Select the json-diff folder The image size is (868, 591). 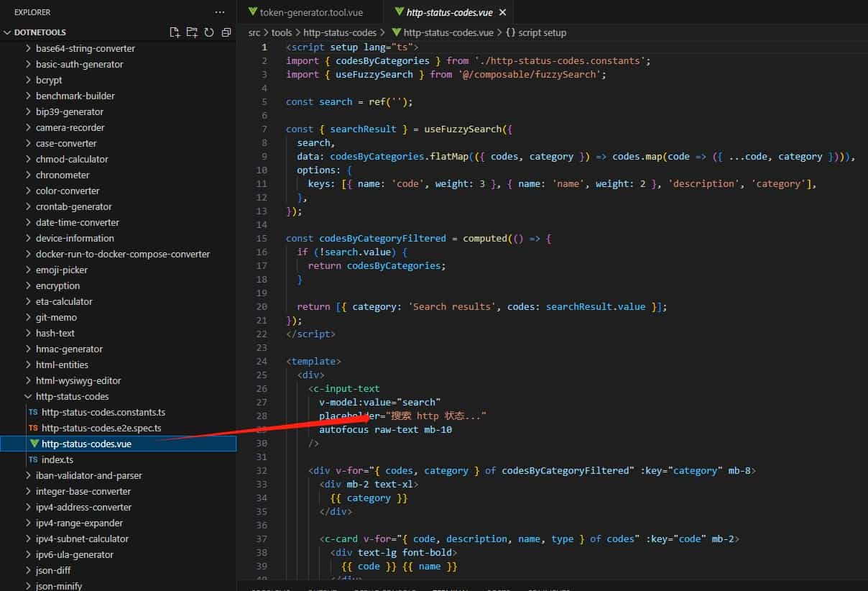point(56,570)
